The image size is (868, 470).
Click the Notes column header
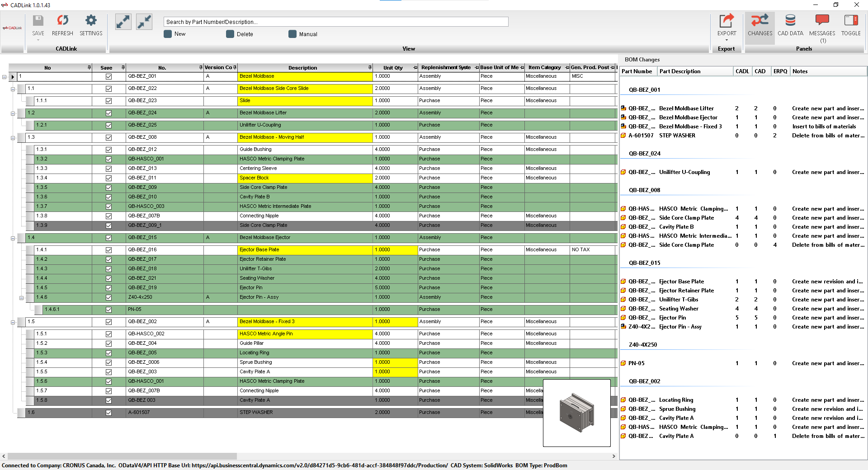tap(828, 71)
